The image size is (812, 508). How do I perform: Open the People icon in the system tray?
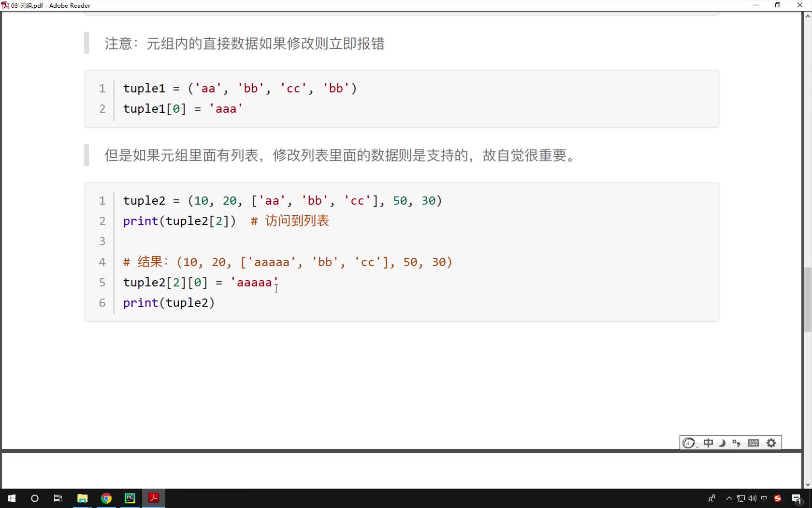(711, 498)
